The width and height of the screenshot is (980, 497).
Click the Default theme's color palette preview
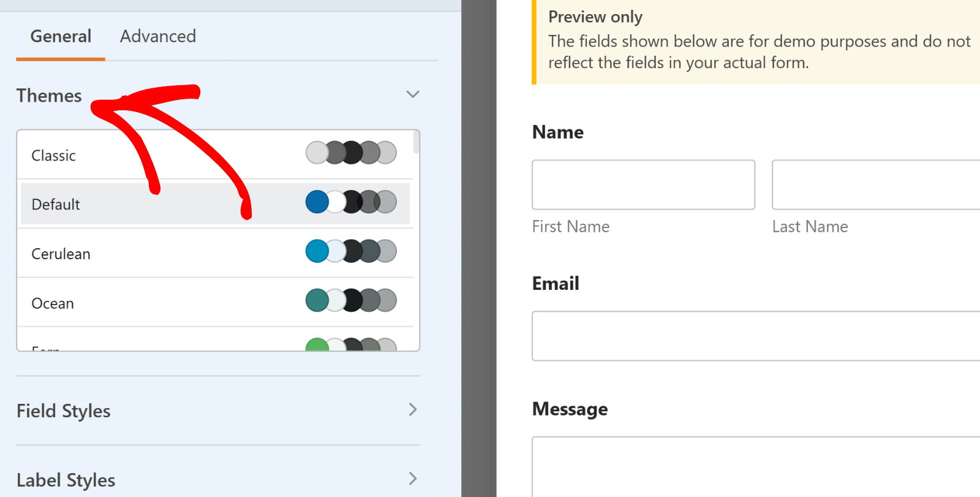coord(351,202)
